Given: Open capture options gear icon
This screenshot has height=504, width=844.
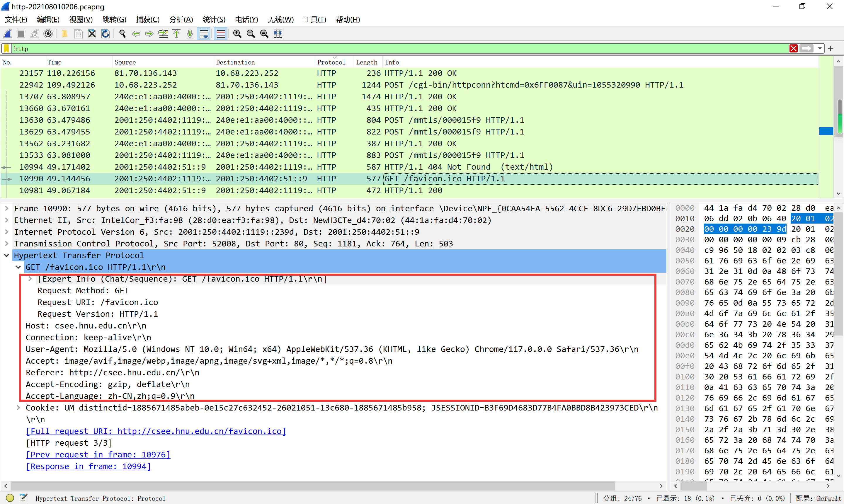Looking at the screenshot, I should (48, 34).
